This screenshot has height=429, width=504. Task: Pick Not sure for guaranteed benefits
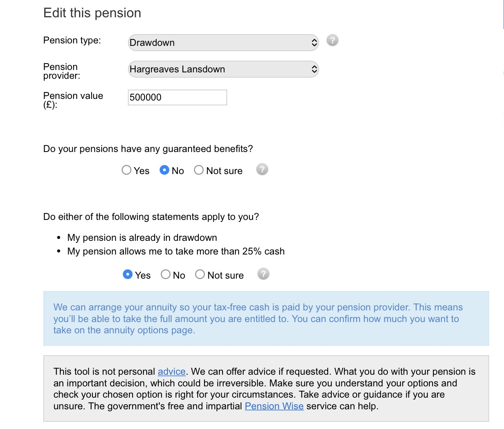(199, 170)
